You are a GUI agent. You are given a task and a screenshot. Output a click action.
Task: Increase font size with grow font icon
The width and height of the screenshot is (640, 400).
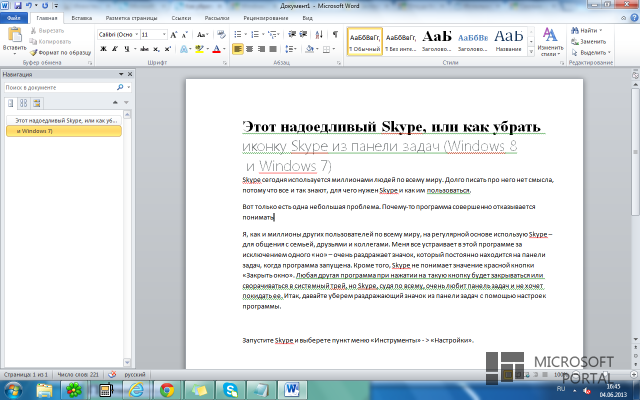pos(174,35)
